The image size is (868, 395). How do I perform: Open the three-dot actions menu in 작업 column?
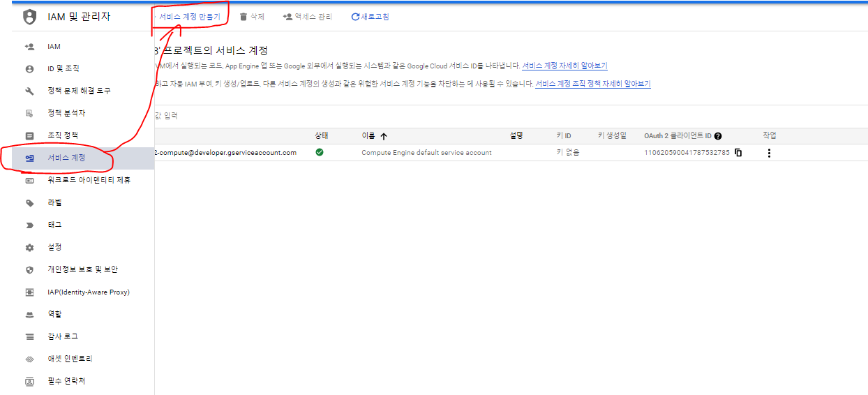(769, 153)
